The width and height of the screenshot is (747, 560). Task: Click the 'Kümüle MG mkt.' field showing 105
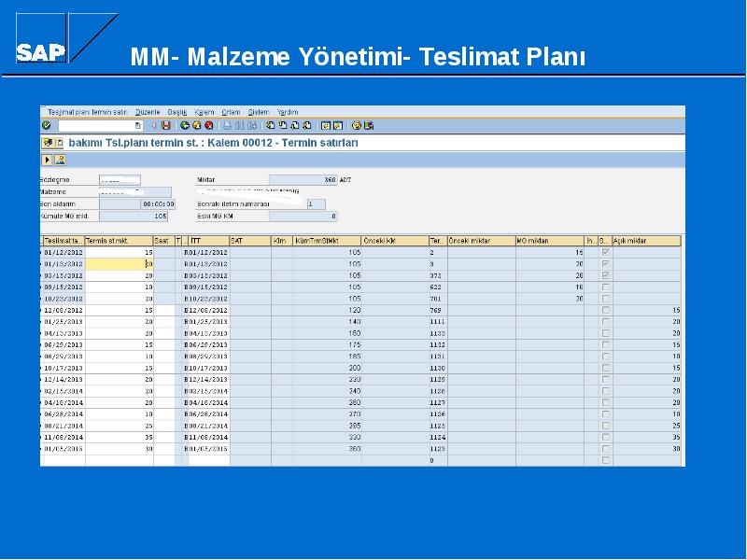point(134,217)
